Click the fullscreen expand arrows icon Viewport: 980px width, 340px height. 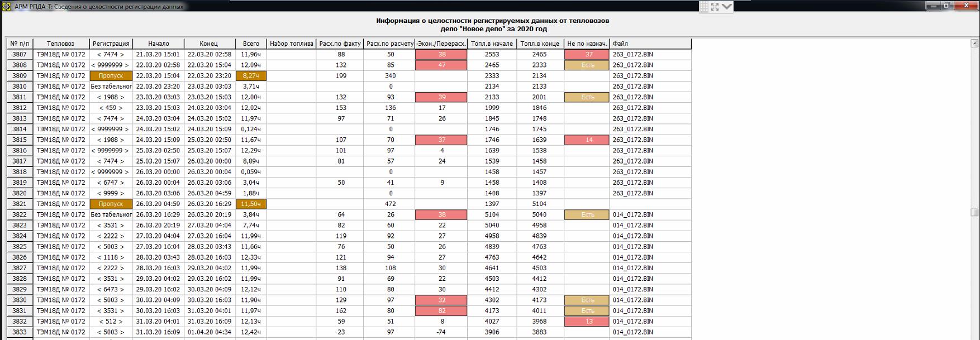[715, 7]
